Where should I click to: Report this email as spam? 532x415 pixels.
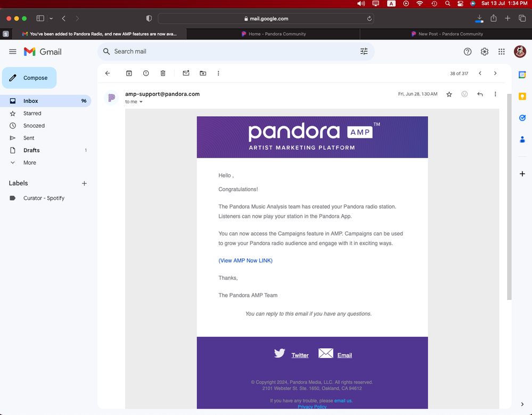pyautogui.click(x=146, y=73)
